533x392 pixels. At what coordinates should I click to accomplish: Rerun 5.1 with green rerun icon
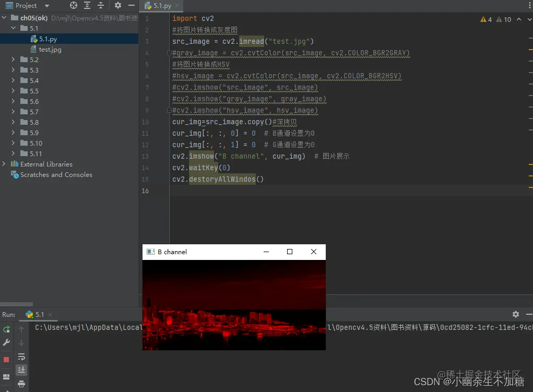(6, 329)
